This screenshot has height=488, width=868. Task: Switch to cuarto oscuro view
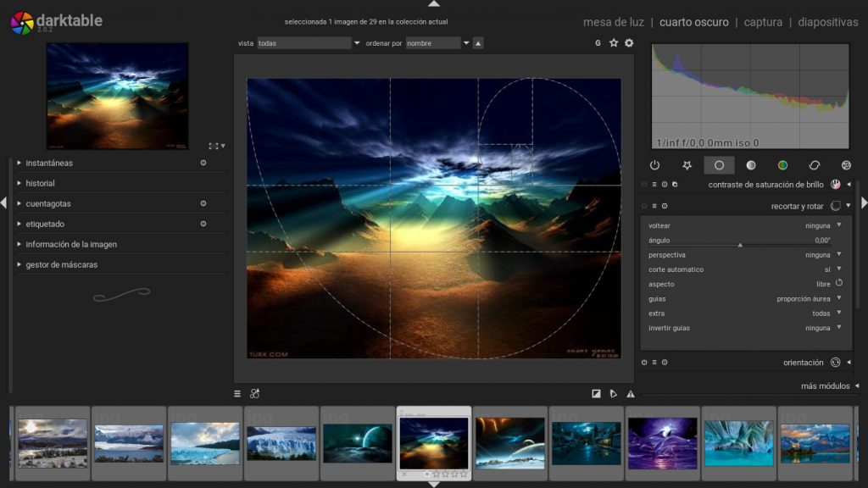point(693,22)
